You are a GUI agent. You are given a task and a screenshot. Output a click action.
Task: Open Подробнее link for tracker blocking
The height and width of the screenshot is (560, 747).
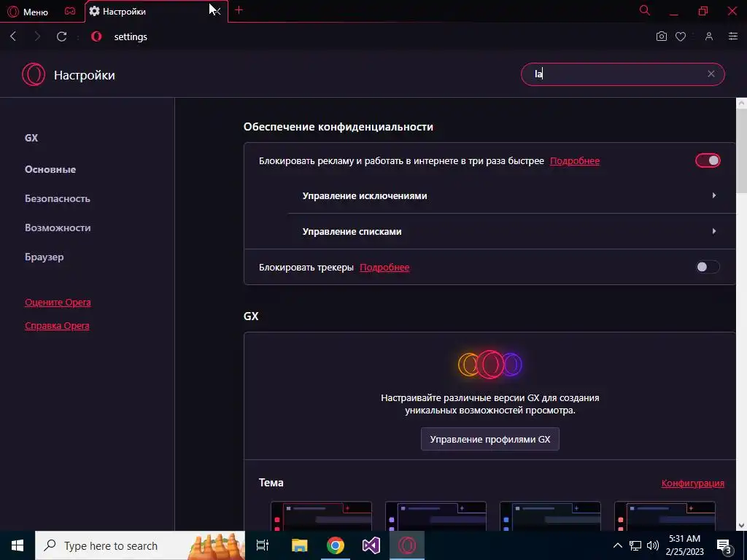point(384,267)
